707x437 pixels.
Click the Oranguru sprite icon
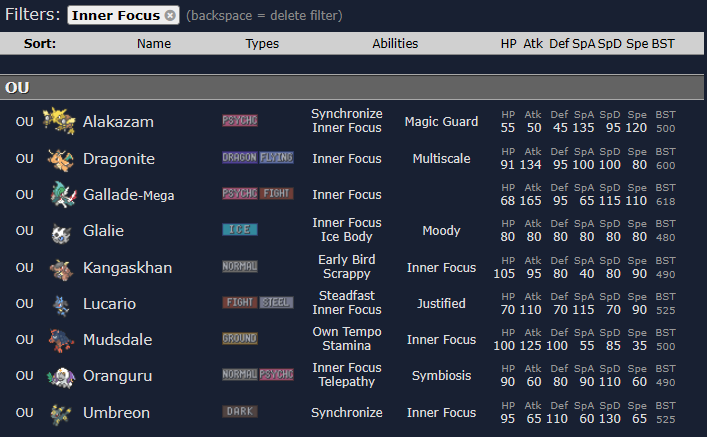(x=61, y=377)
